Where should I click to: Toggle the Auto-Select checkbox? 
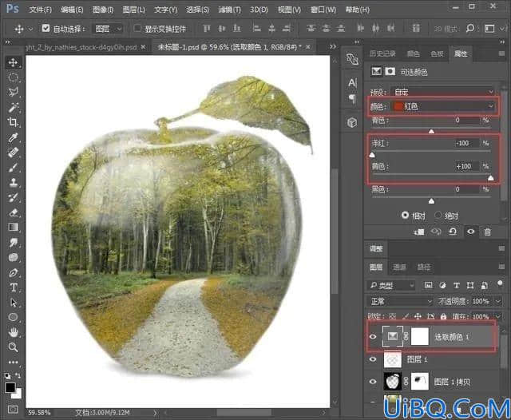46,29
